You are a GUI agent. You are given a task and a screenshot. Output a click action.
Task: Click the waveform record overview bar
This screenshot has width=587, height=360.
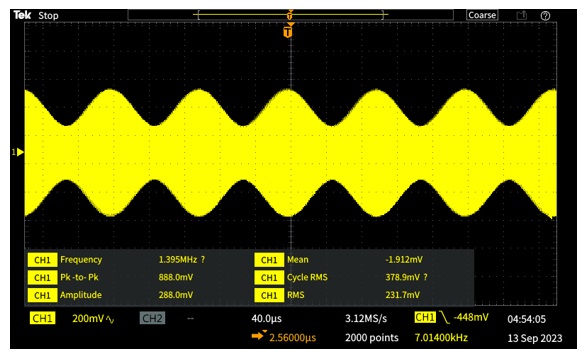point(291,15)
